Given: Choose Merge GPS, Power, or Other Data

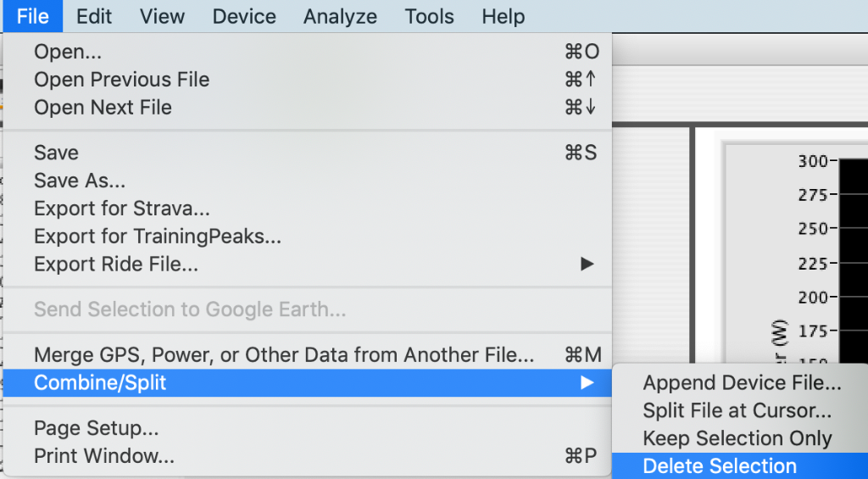Looking at the screenshot, I should 307,354.
